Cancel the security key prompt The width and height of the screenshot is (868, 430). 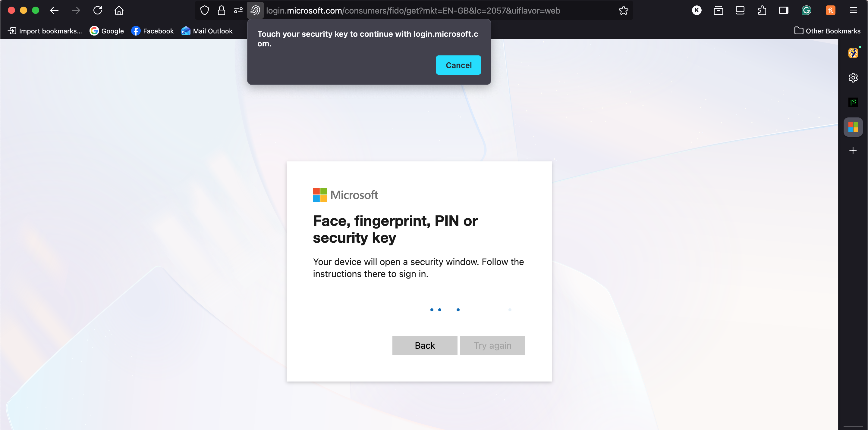[458, 65]
